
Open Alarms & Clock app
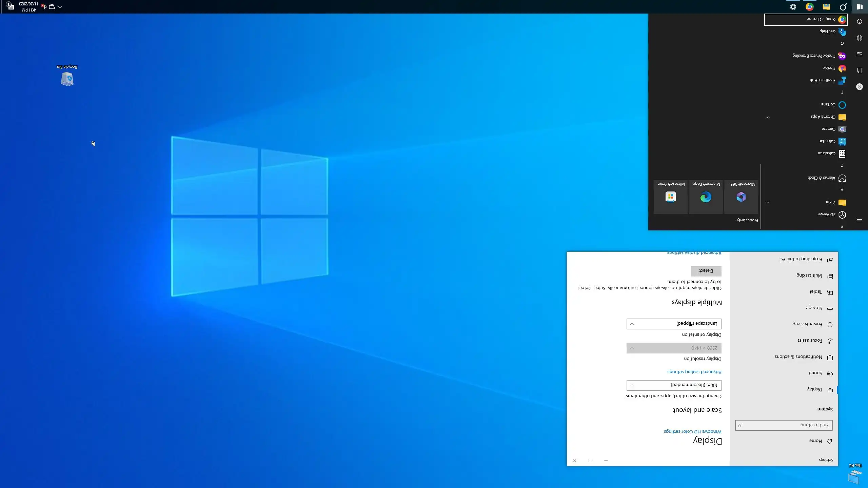(x=822, y=178)
